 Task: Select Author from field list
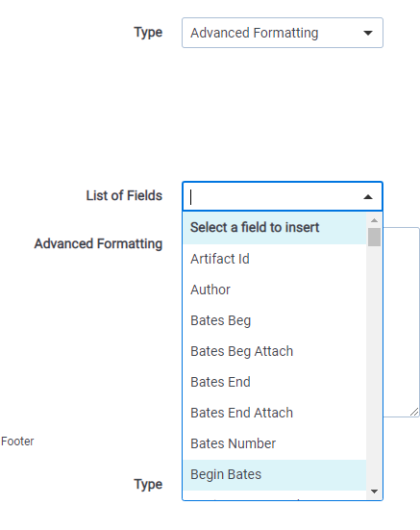(275, 290)
